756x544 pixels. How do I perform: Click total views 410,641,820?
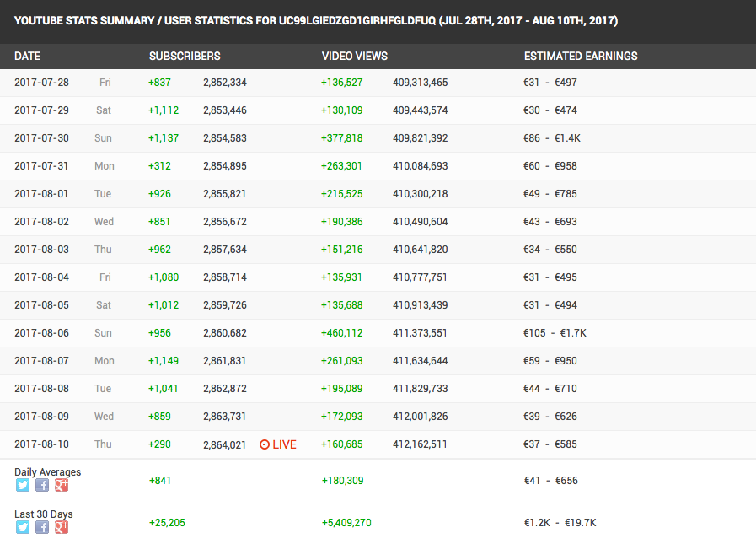(420, 250)
